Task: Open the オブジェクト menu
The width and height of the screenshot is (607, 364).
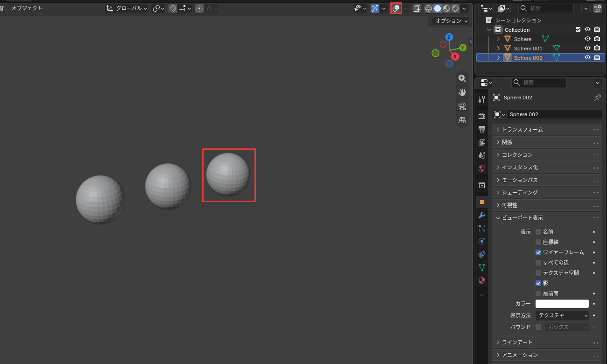Action: pyautogui.click(x=27, y=8)
